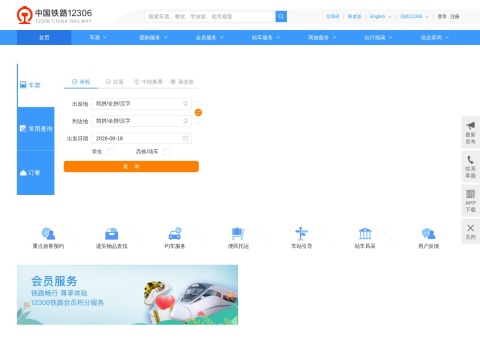Image resolution: width=480 pixels, height=360 pixels.
Task: Switch to the 退改签 refund/change tab
Action: click(x=182, y=82)
